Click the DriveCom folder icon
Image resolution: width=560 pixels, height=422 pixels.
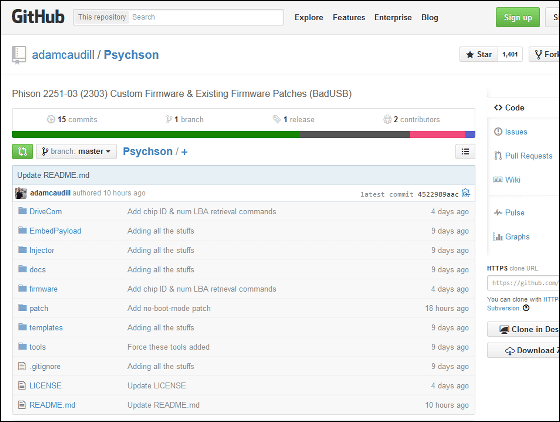22,211
